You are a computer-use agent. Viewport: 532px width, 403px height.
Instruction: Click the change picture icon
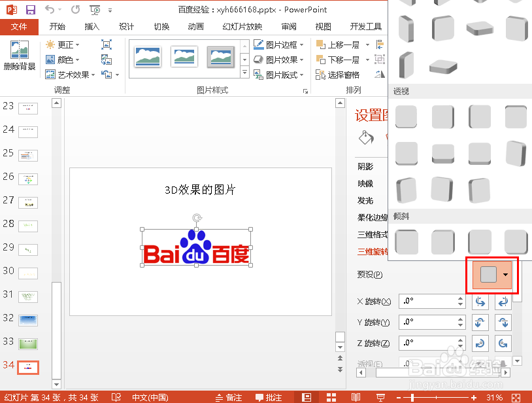106,60
